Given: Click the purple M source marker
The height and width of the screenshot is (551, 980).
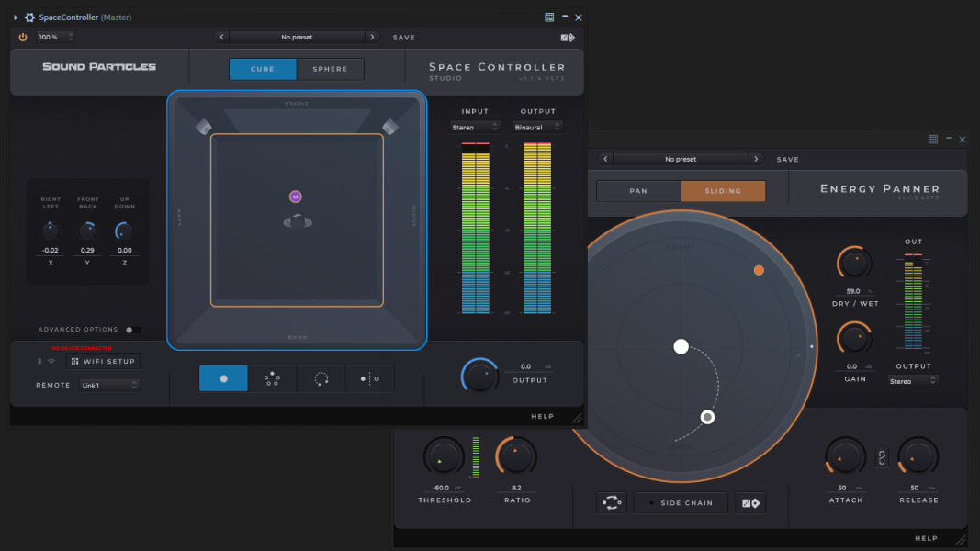Looking at the screenshot, I should click(296, 197).
